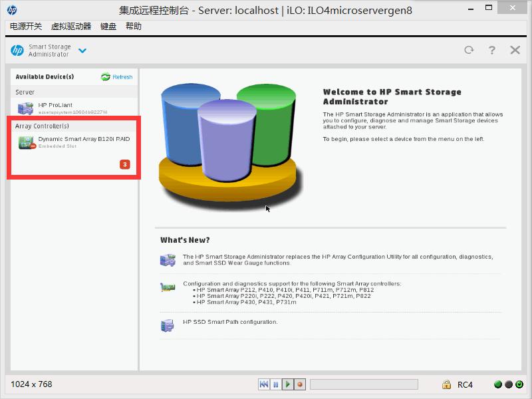This screenshot has height=399, width=532.
Task: Click the green status LED bottom right
Action: tap(499, 384)
